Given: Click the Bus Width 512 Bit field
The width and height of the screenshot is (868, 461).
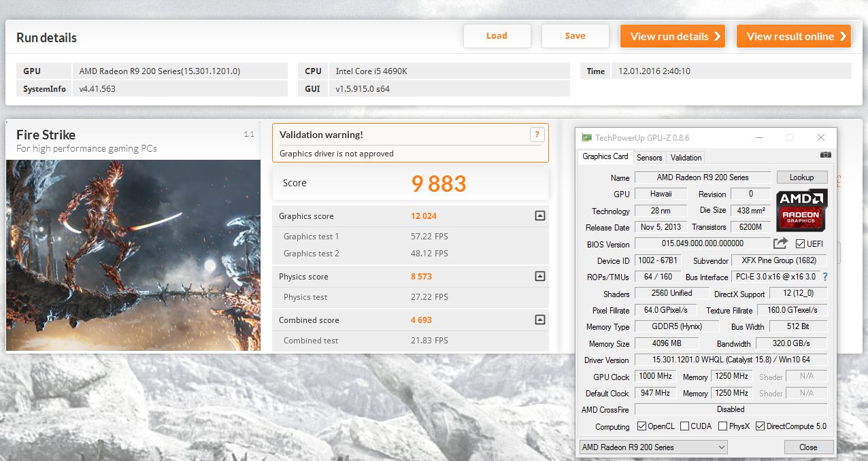Looking at the screenshot, I should (x=798, y=326).
